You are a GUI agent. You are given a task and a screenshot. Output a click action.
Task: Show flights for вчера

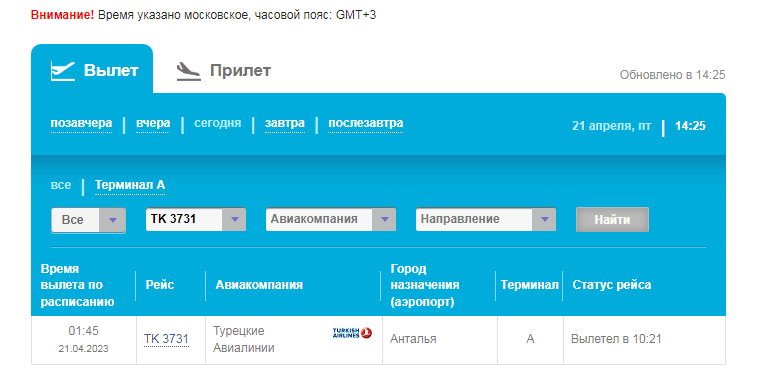click(153, 123)
